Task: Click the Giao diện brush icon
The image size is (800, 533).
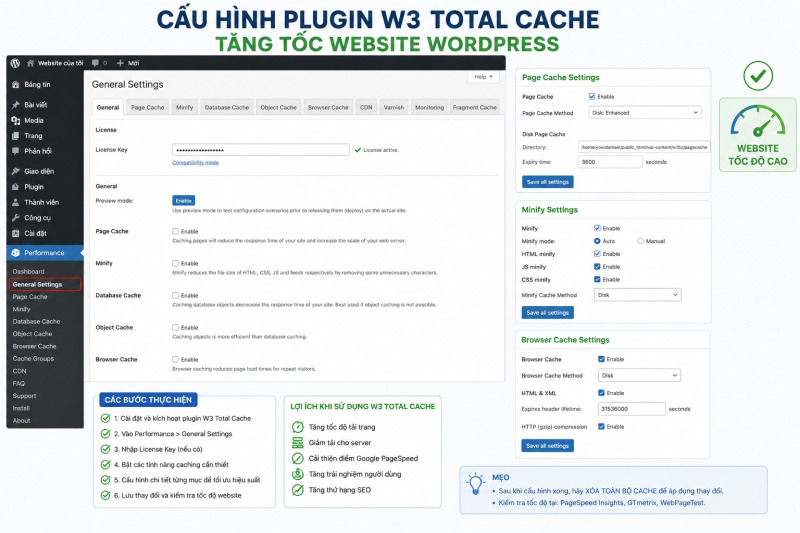Action: pyautogui.click(x=16, y=171)
